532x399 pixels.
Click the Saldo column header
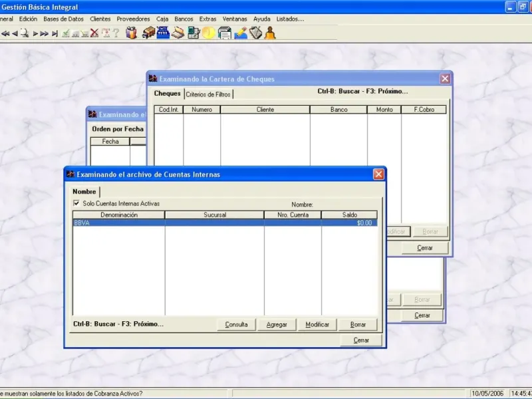click(x=349, y=215)
